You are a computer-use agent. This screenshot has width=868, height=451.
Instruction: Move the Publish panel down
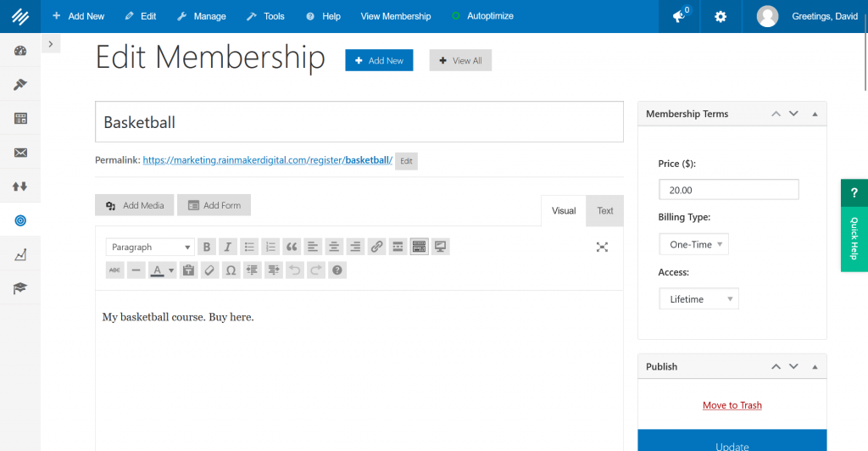point(793,366)
